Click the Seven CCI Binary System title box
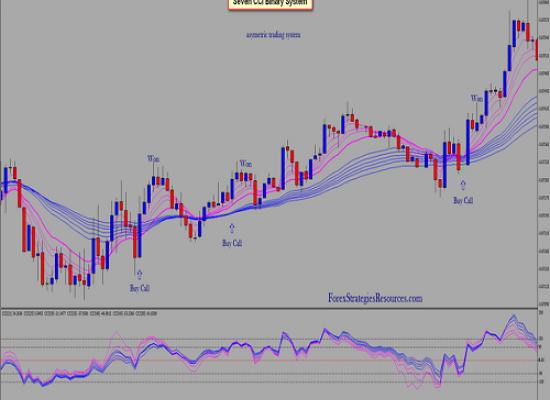Image resolution: width=550 pixels, height=400 pixels. click(x=270, y=4)
